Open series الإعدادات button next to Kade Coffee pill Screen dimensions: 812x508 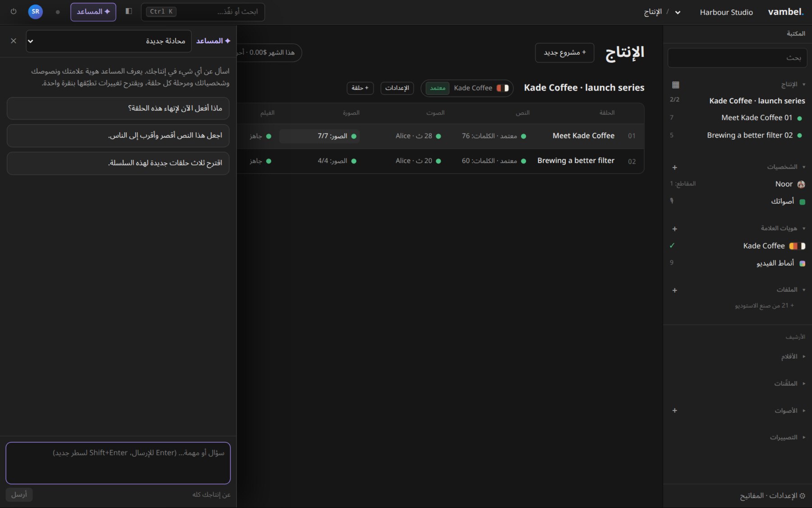click(x=397, y=88)
